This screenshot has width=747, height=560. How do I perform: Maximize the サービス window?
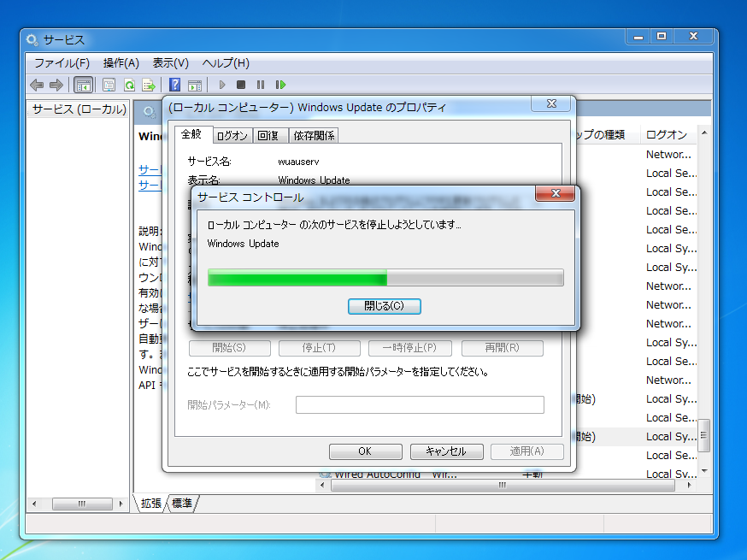point(662,37)
